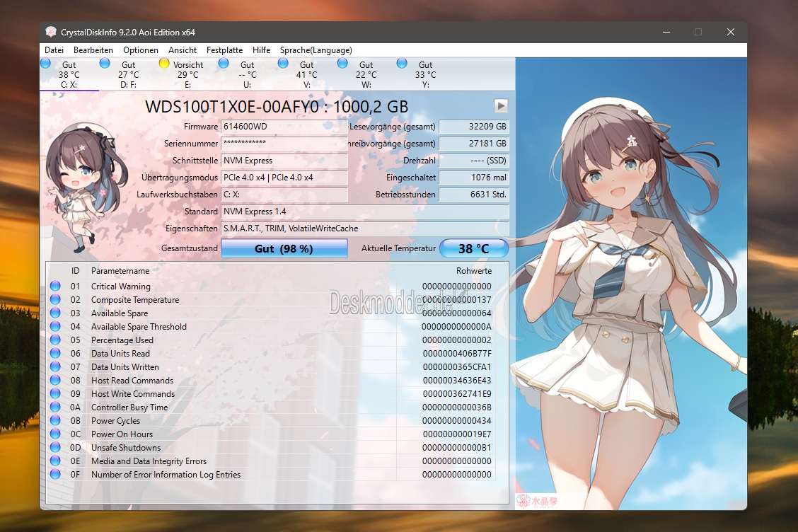Select the Host Write Commands row
This screenshot has height=532, width=798.
[x=272, y=393]
